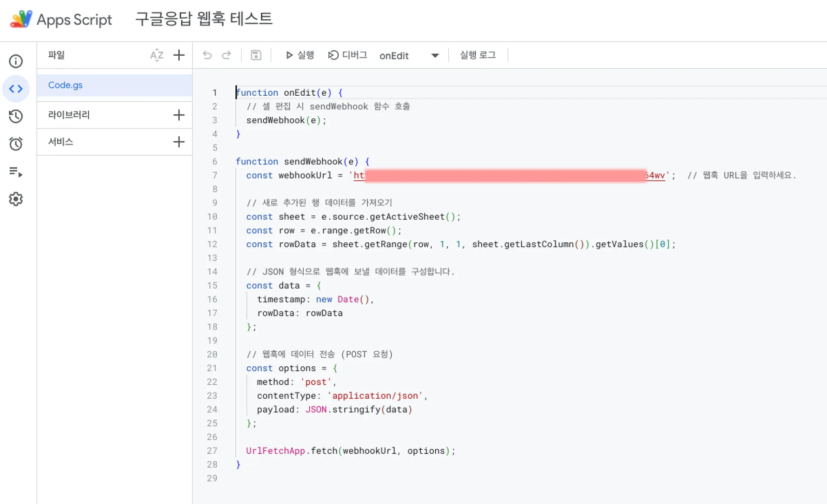Undo the last edit
The height and width of the screenshot is (504, 827).
[x=207, y=55]
